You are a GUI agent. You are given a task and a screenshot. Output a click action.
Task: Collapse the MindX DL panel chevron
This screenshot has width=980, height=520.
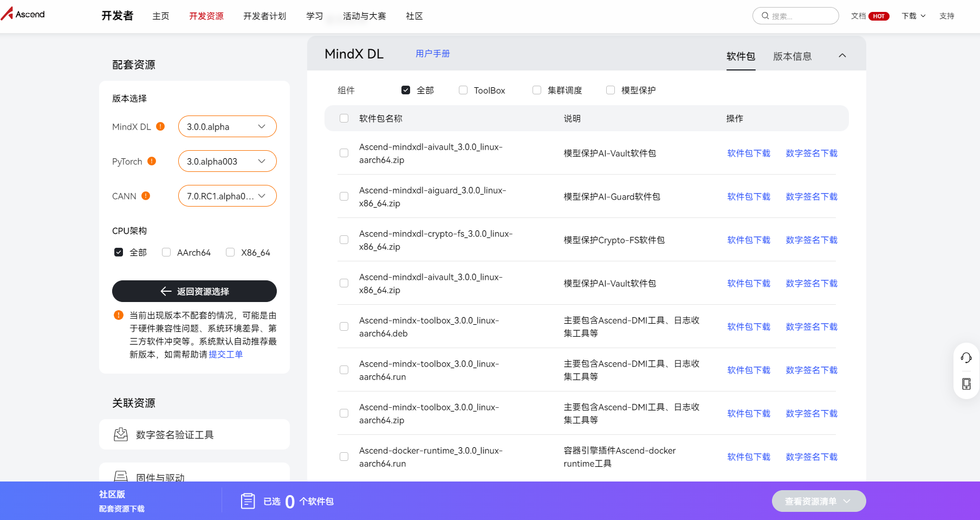pyautogui.click(x=842, y=55)
